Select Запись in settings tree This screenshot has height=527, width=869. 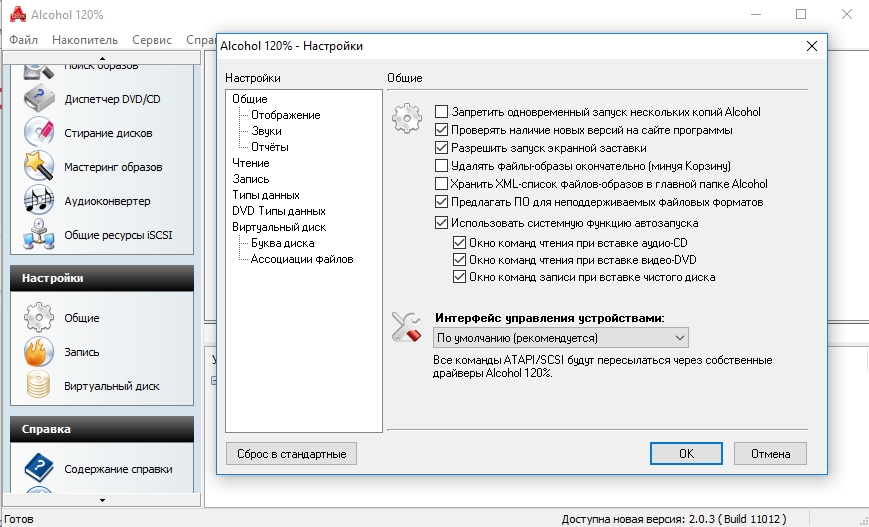pos(251,179)
